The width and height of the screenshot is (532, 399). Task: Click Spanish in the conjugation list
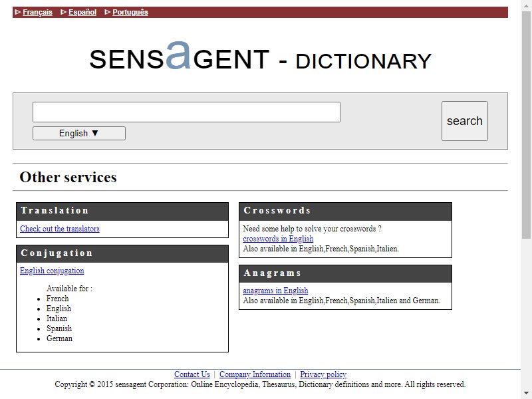59,329
